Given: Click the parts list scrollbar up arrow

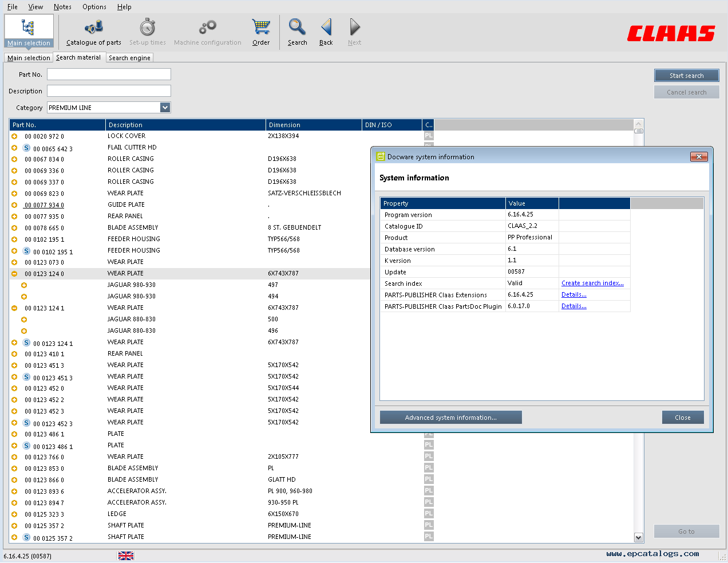Looking at the screenshot, I should click(x=639, y=124).
